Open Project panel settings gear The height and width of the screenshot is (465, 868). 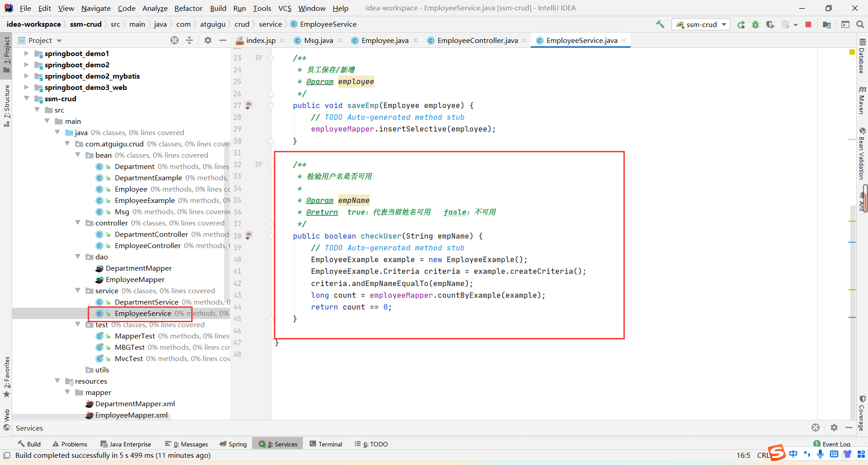(x=208, y=40)
